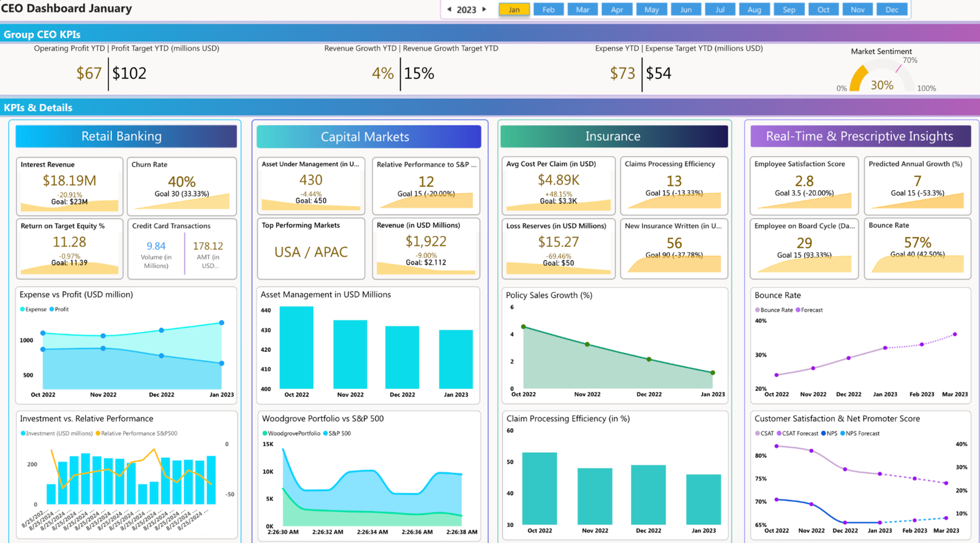
Task: Toggle WoodgrovePortfolio legend item
Action: 292,433
